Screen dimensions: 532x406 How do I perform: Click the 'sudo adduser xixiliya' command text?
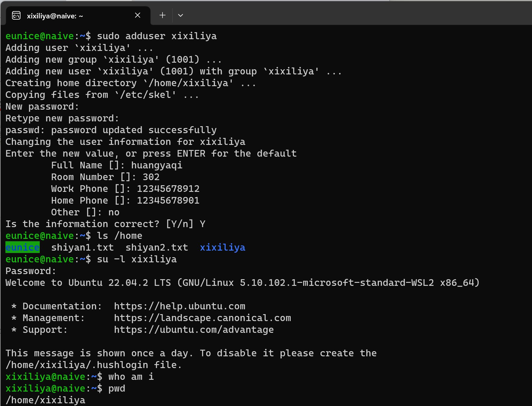156,36
